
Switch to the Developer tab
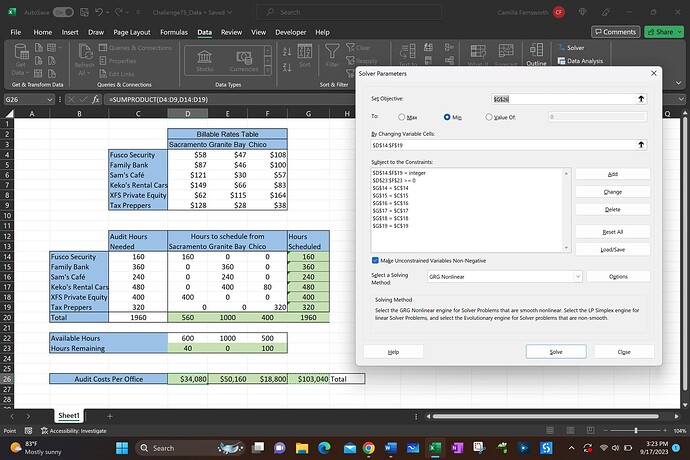290,32
